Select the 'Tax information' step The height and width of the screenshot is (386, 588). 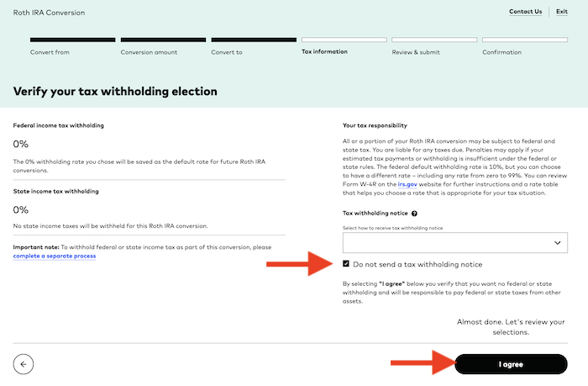(x=324, y=52)
